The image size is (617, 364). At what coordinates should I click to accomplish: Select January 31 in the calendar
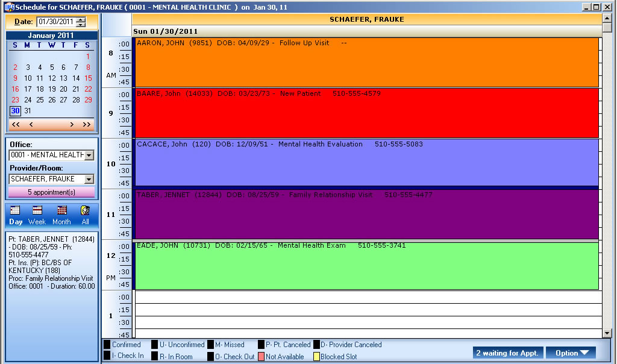pyautogui.click(x=28, y=111)
